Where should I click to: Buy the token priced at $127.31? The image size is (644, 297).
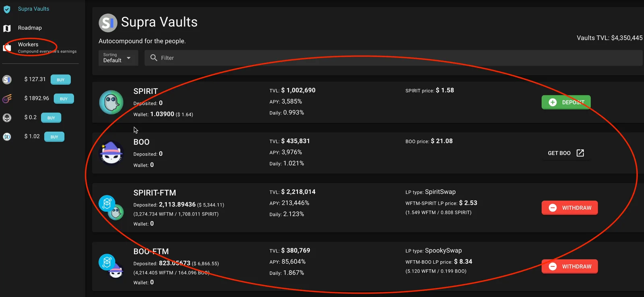point(61,80)
